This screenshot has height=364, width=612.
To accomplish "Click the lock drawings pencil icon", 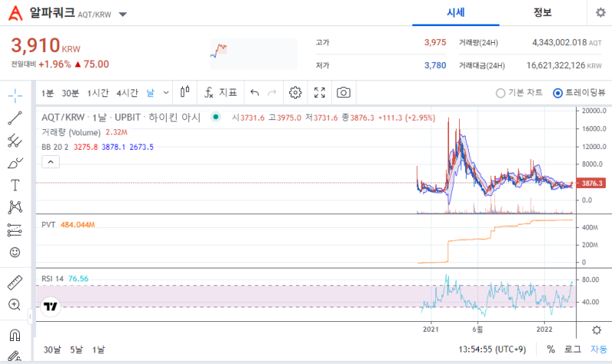I will point(15,356).
